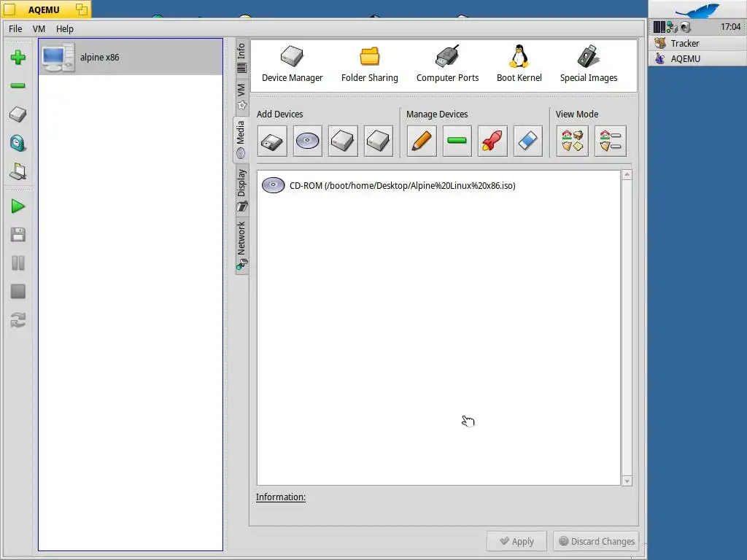
Task: Pause the VM using the pause icon
Action: pyautogui.click(x=18, y=262)
